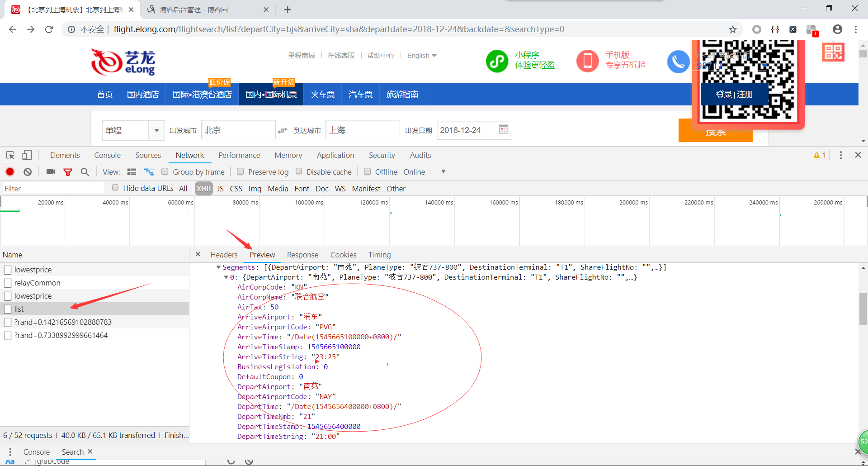Enable the Group by frame checkbox
868x466 pixels.
point(165,171)
